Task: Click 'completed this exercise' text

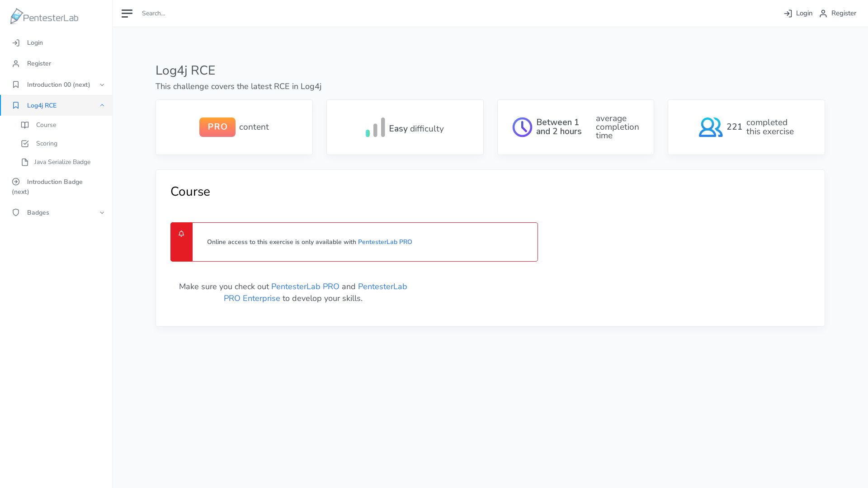Action: (x=770, y=127)
